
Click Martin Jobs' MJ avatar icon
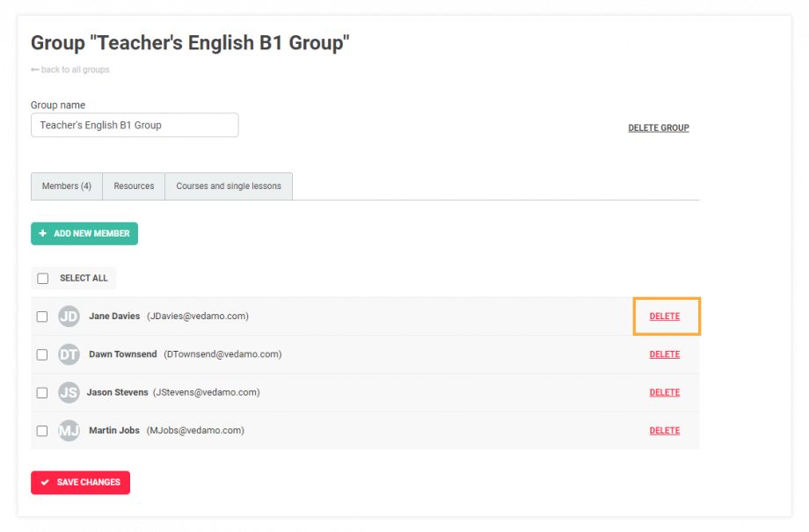pos(69,430)
